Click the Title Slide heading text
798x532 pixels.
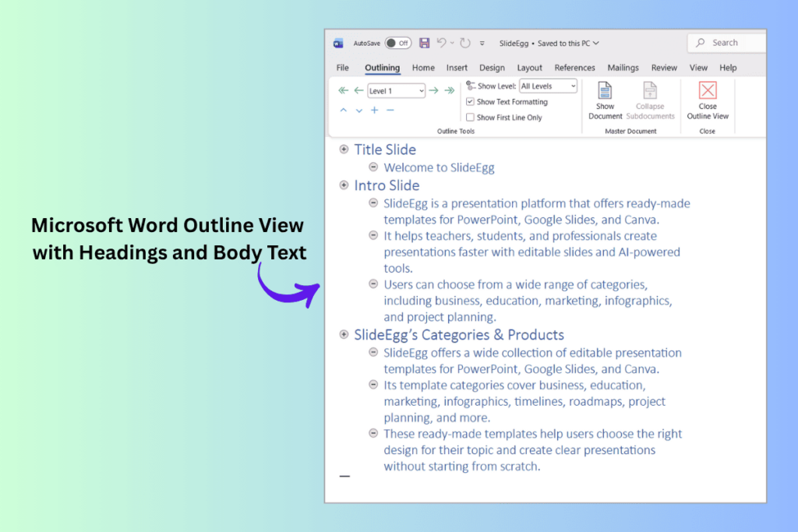[385, 150]
